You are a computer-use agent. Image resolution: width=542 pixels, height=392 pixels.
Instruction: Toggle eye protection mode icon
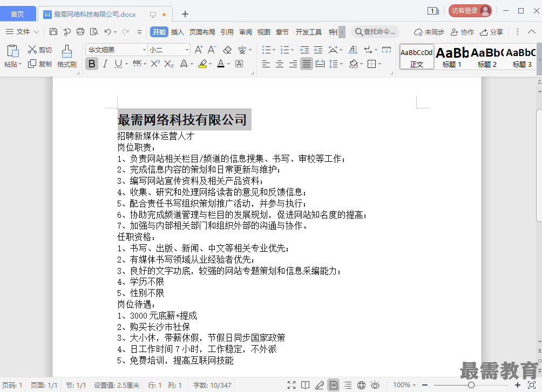pyautogui.click(x=375, y=385)
